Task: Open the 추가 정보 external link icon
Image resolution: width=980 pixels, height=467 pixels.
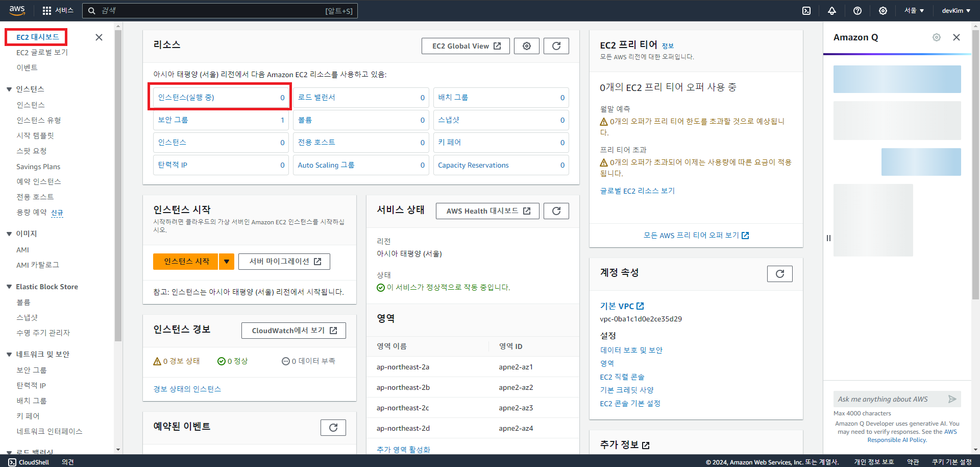Action: (646, 446)
